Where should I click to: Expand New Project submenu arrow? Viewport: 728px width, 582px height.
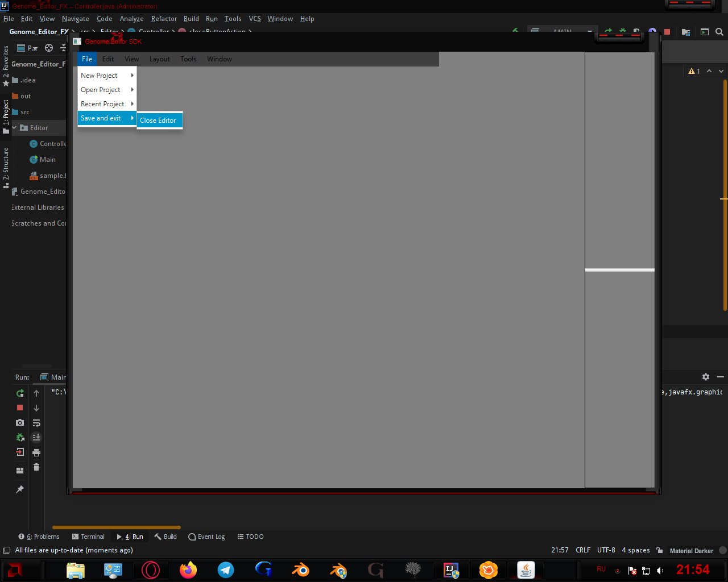[132, 75]
